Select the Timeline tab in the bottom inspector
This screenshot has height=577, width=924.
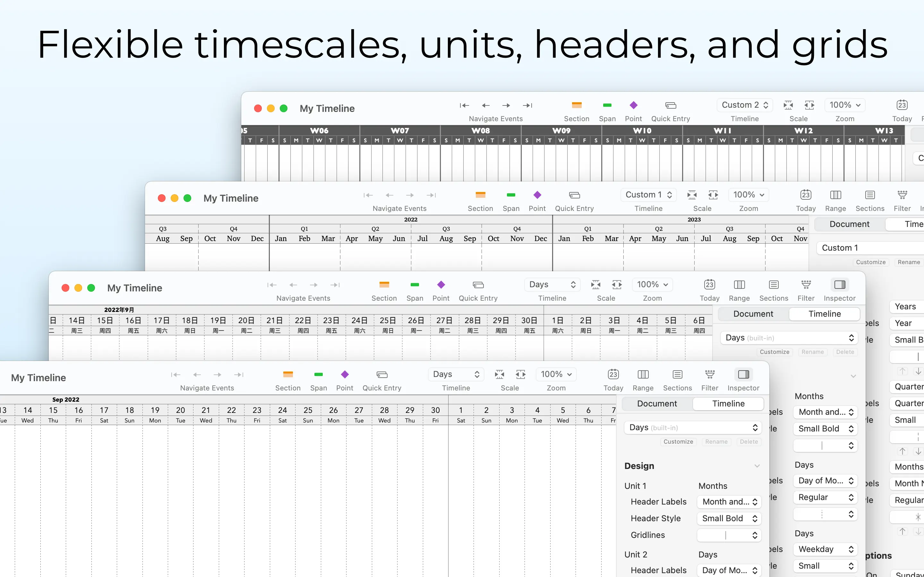tap(728, 403)
